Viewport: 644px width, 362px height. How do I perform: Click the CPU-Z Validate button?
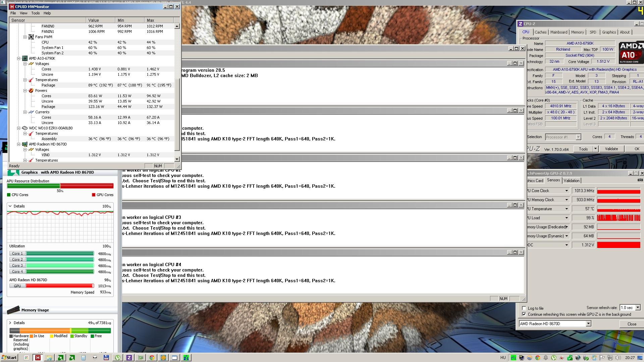pos(611,149)
